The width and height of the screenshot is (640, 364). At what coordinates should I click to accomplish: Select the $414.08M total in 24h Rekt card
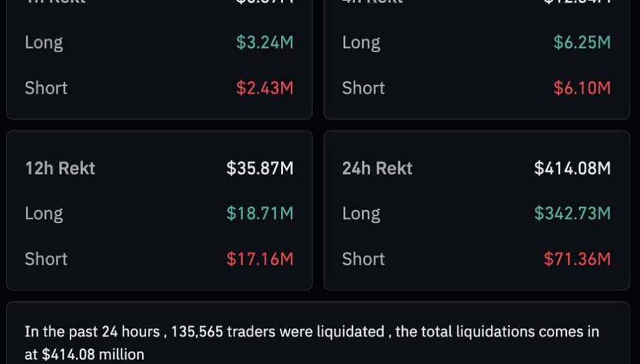[572, 168]
